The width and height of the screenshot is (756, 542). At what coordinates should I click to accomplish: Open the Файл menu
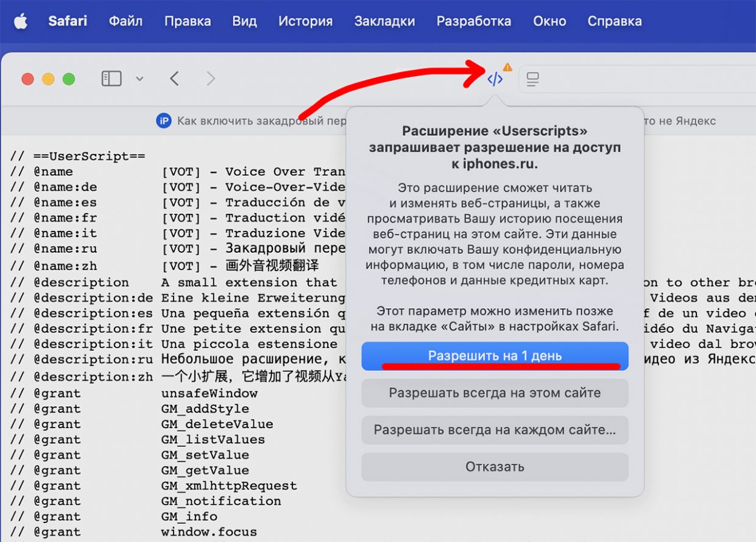click(x=125, y=21)
